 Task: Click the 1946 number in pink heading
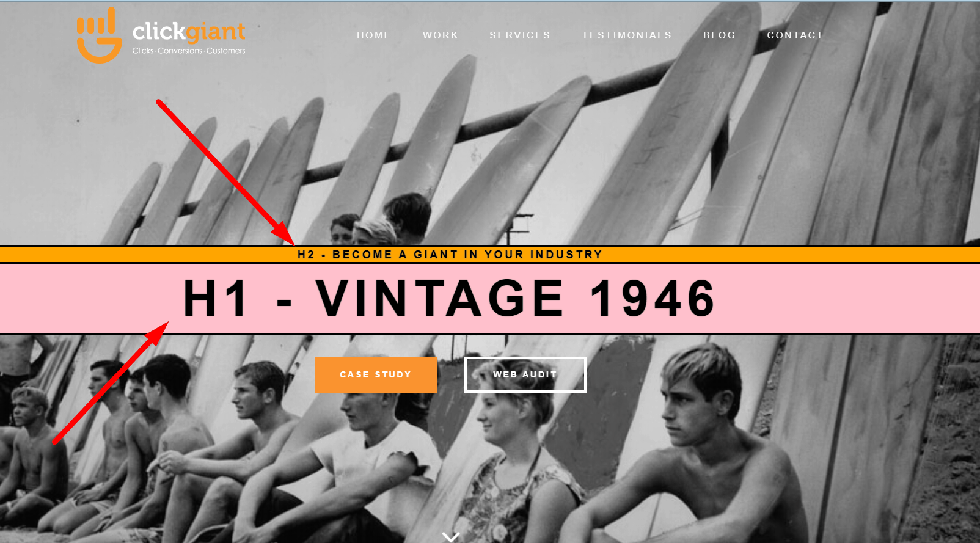click(653, 298)
